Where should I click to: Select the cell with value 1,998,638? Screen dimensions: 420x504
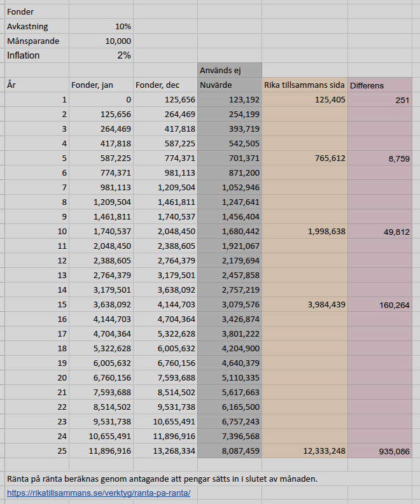[x=304, y=231]
